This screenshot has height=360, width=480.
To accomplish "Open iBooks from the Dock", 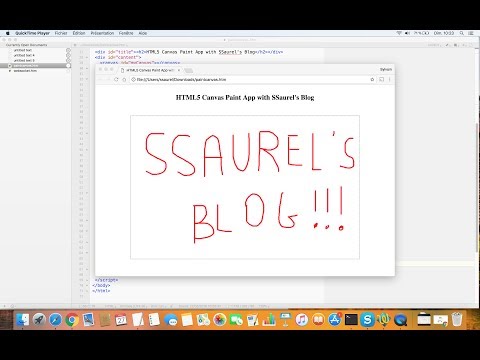I will 318,320.
